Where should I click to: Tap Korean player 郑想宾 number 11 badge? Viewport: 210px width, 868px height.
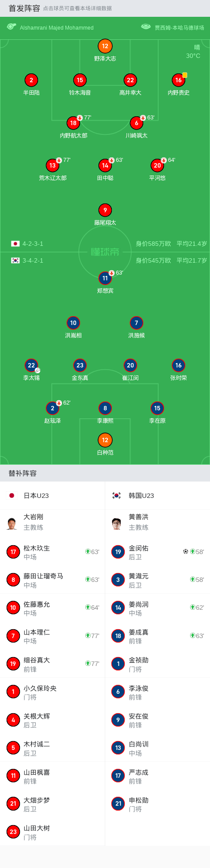coord(105,278)
